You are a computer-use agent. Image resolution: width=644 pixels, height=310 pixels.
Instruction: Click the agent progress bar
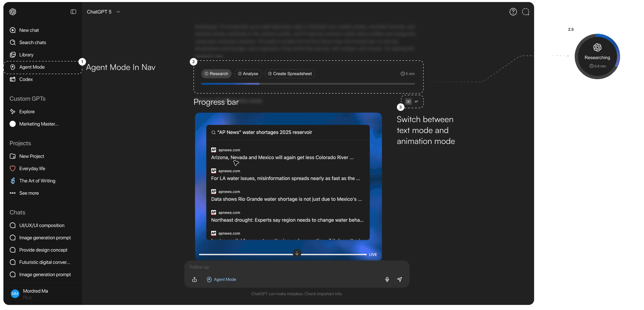coord(308,84)
